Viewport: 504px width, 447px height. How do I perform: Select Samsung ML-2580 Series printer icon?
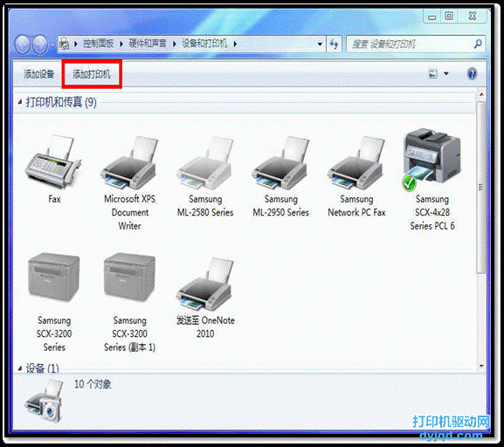coord(205,163)
